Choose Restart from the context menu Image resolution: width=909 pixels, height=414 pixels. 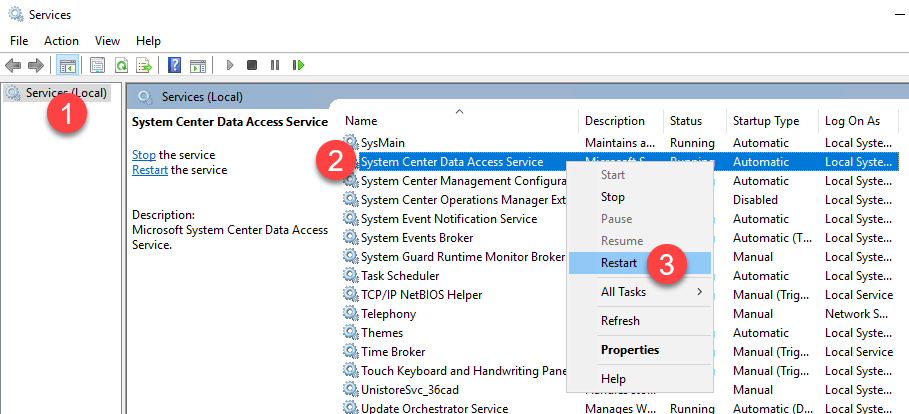tap(639, 263)
